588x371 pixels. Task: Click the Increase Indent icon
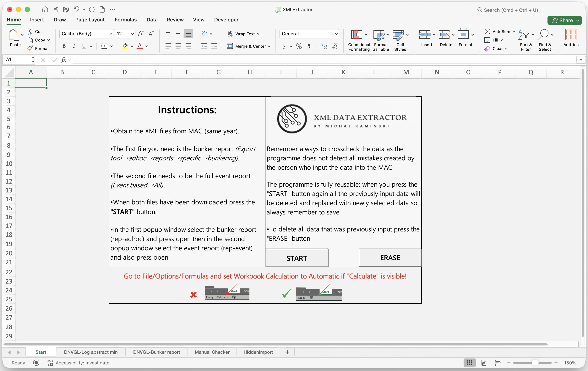[214, 46]
